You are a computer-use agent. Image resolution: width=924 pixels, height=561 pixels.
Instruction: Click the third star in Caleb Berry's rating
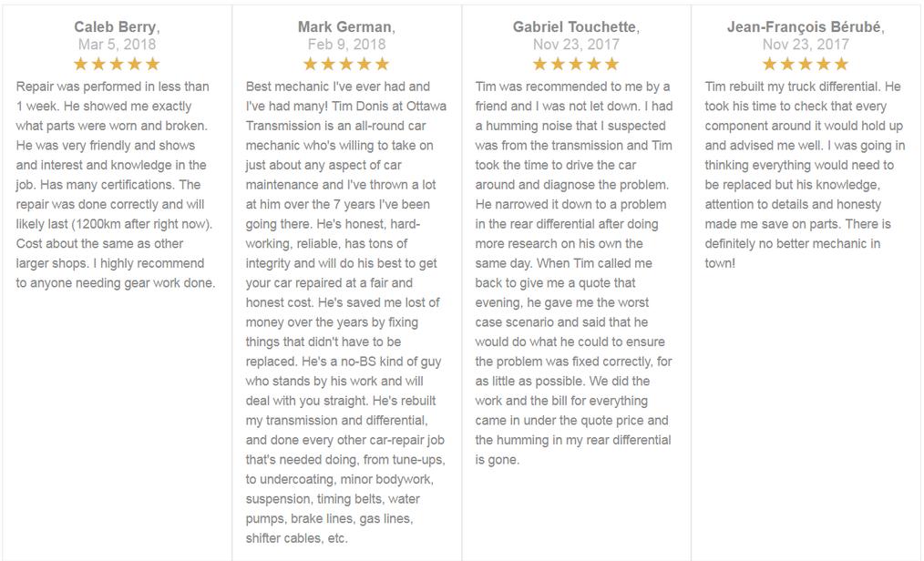[117, 64]
